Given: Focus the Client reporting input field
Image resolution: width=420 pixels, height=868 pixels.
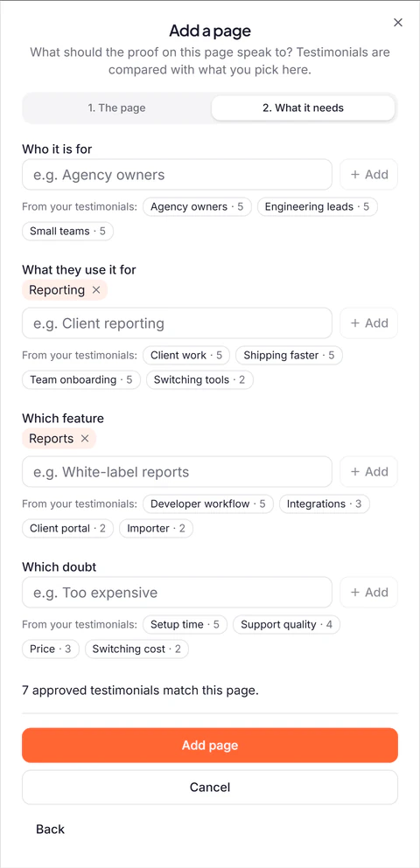Looking at the screenshot, I should click(x=178, y=323).
